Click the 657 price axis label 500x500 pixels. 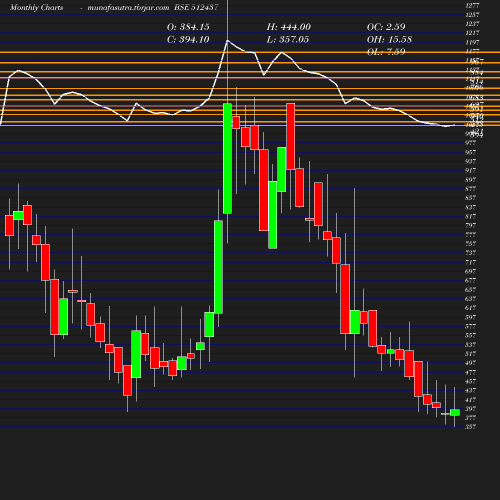coord(470,289)
